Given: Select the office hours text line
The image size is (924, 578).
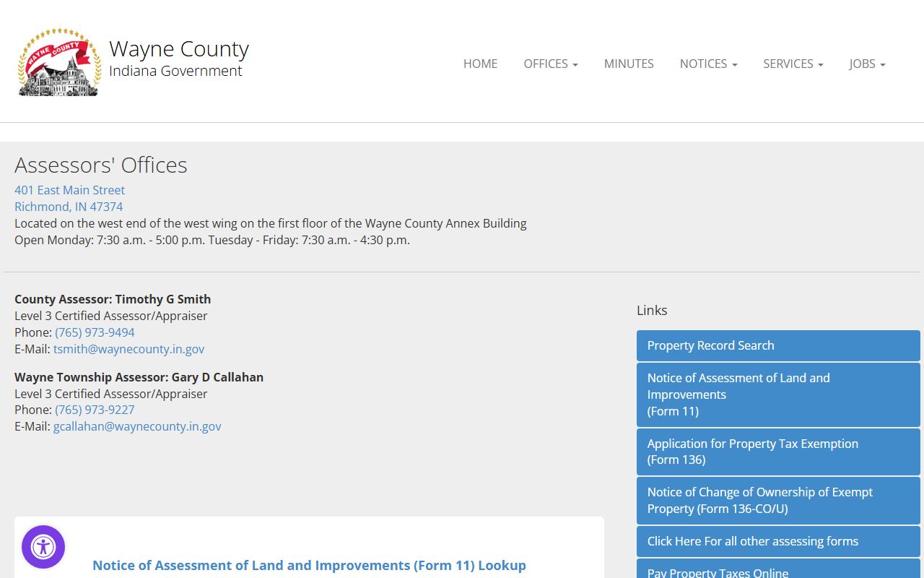Looking at the screenshot, I should (x=212, y=240).
